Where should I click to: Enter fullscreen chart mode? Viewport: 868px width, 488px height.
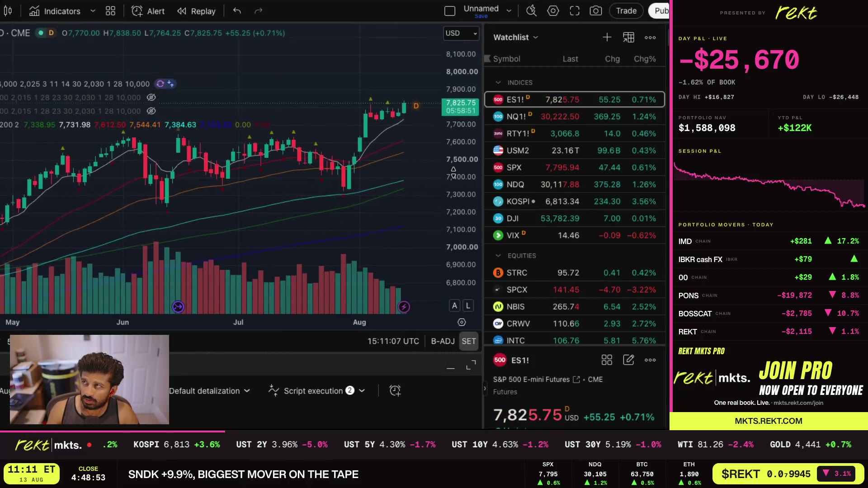575,11
